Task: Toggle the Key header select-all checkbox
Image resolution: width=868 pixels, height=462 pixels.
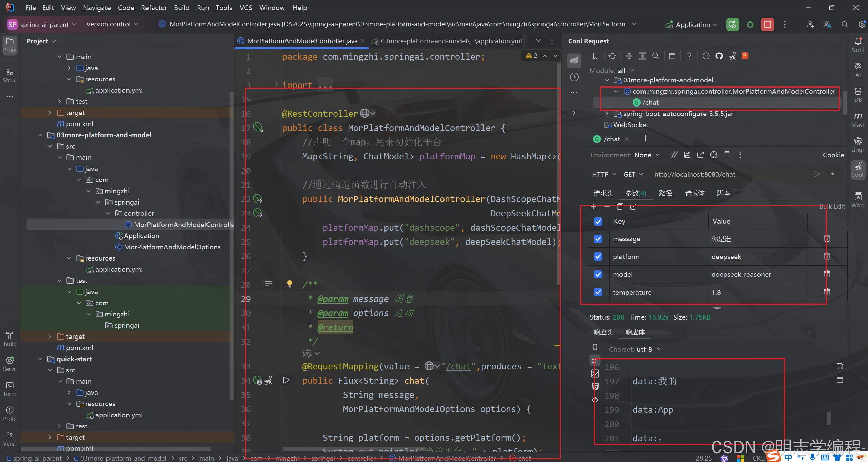Action: click(598, 222)
